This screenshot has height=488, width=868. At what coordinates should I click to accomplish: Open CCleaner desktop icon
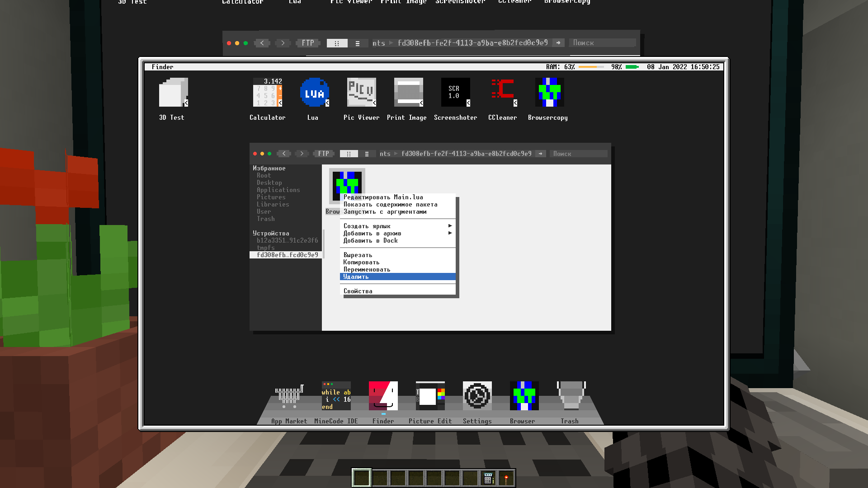[503, 93]
